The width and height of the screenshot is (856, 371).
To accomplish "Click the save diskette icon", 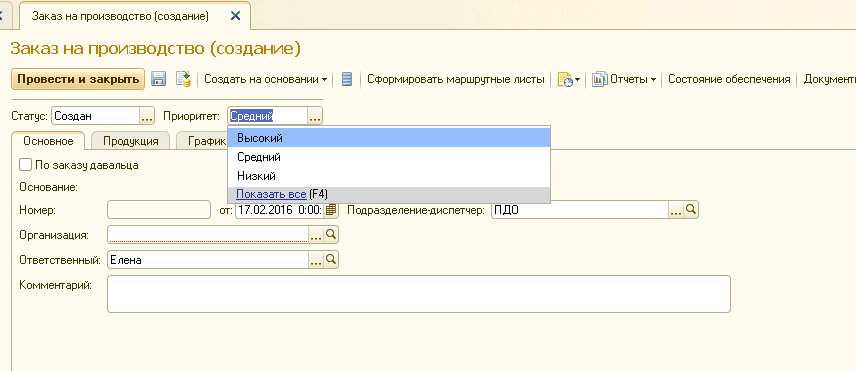I will click(158, 79).
